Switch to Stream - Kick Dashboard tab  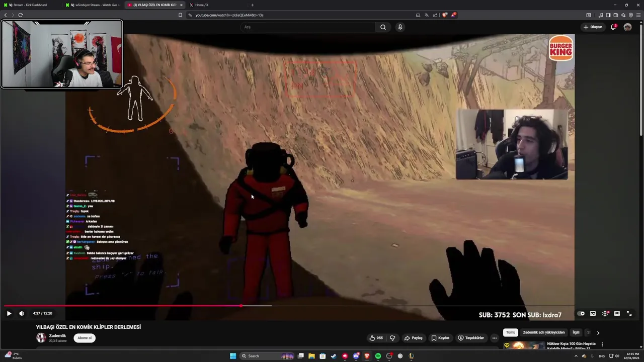[x=30, y=5]
